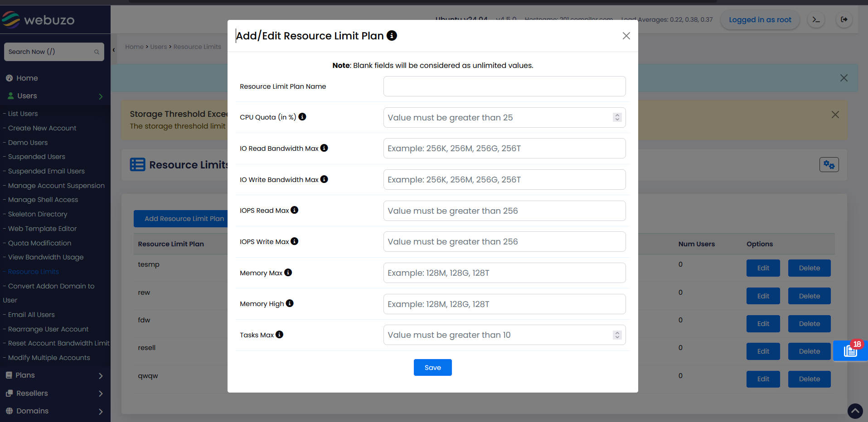This screenshot has width=868, height=422.
Task: Open the terminal icon in top bar
Action: pos(816,19)
